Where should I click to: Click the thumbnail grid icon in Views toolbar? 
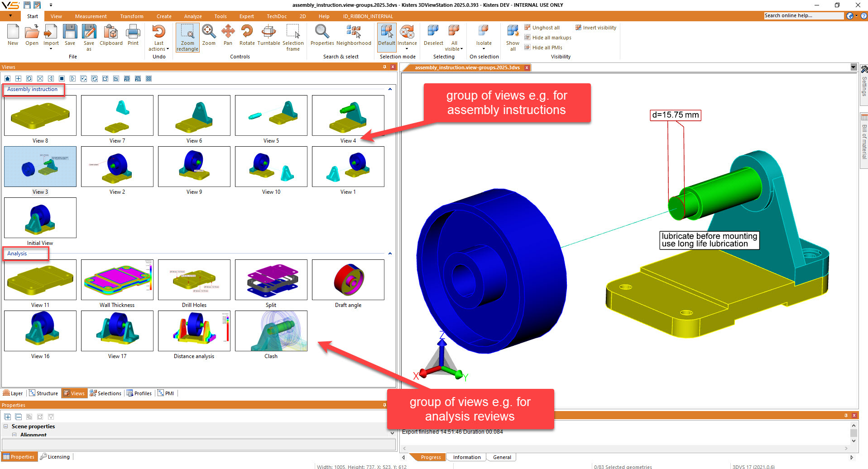[x=149, y=79]
